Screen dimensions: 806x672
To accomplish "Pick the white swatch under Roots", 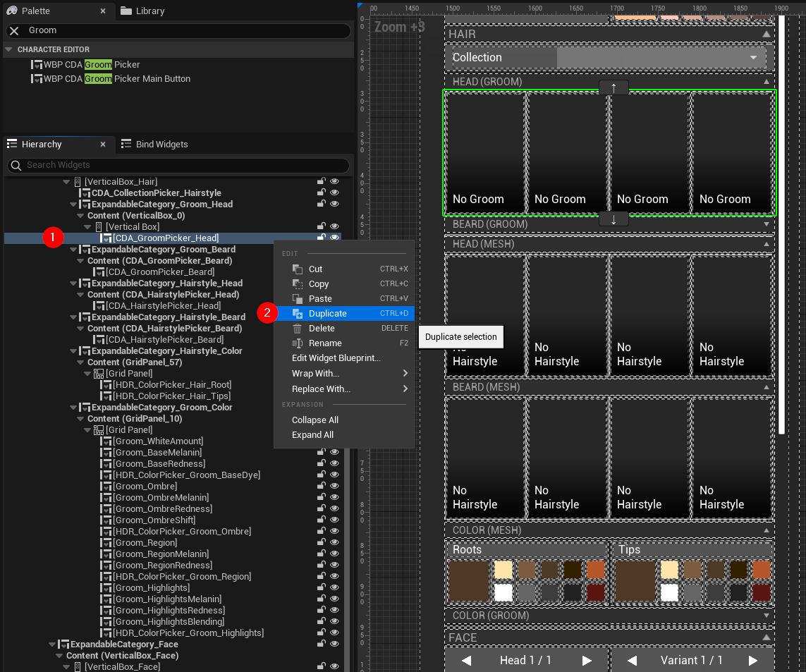I will point(505,593).
